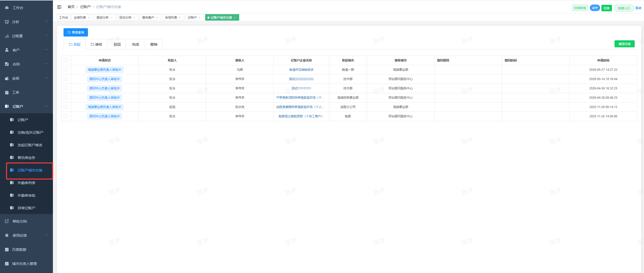The width and height of the screenshot is (644, 273).
Task: Open 帮助文档 external link
Action: point(26,221)
